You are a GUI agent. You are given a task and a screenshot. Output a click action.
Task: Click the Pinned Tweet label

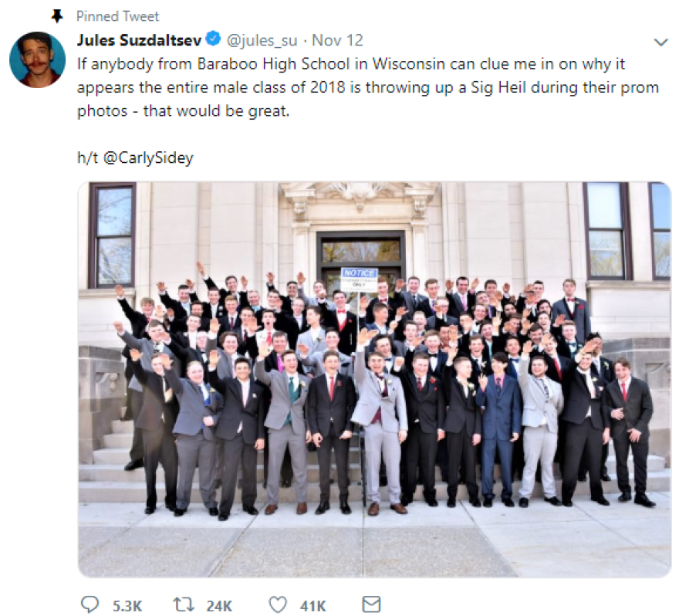(118, 16)
